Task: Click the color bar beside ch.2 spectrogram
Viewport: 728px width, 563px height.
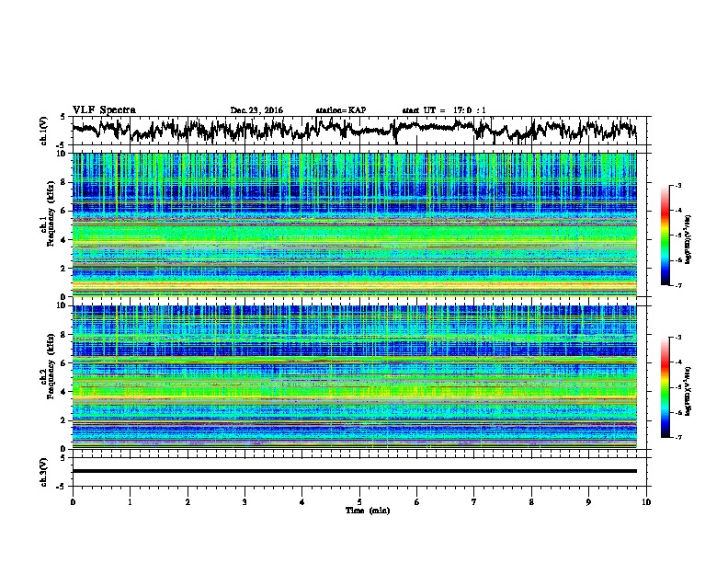Action: coord(665,387)
